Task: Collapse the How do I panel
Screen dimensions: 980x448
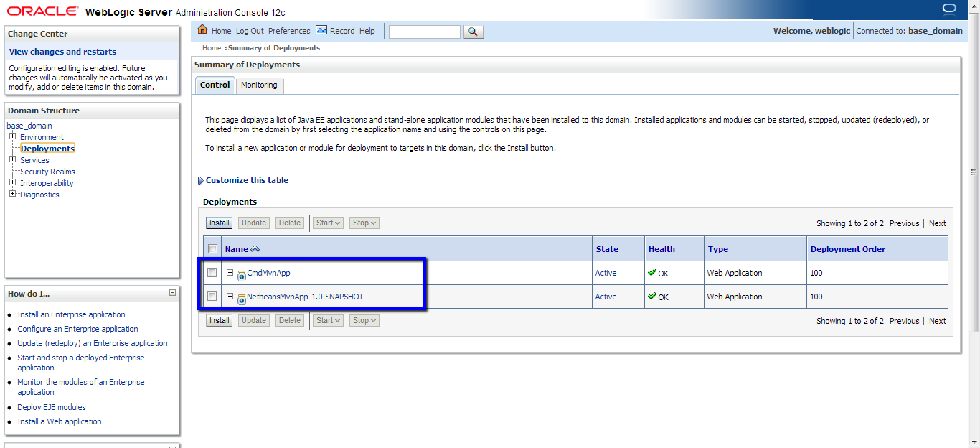Action: [172, 291]
